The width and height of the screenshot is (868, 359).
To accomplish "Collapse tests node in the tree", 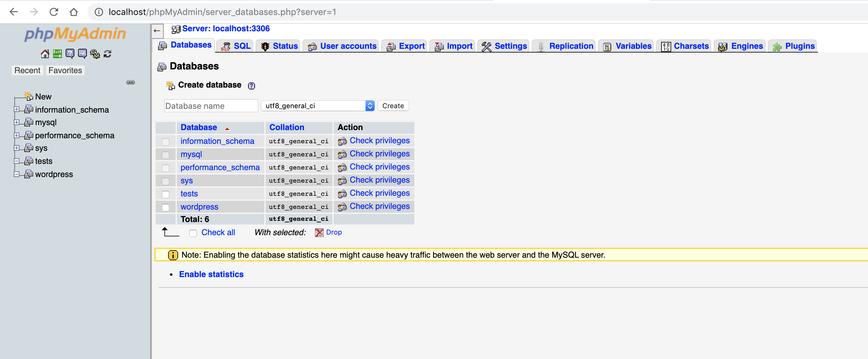I will click(x=16, y=161).
